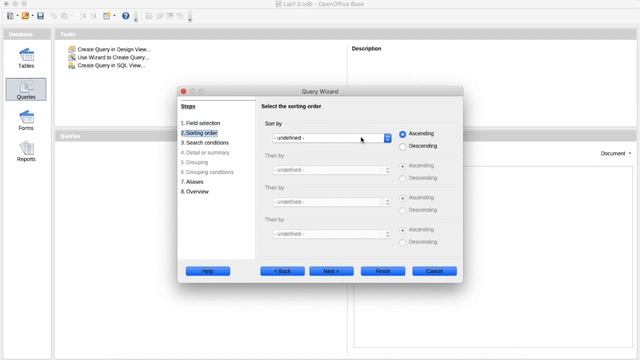Screen dimensions: 640x360
Task: Click the Open document toolbar icon
Action: [25, 16]
